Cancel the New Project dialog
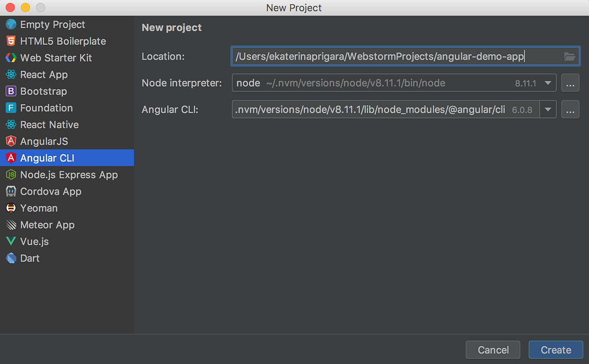This screenshot has height=364, width=589. click(x=493, y=350)
